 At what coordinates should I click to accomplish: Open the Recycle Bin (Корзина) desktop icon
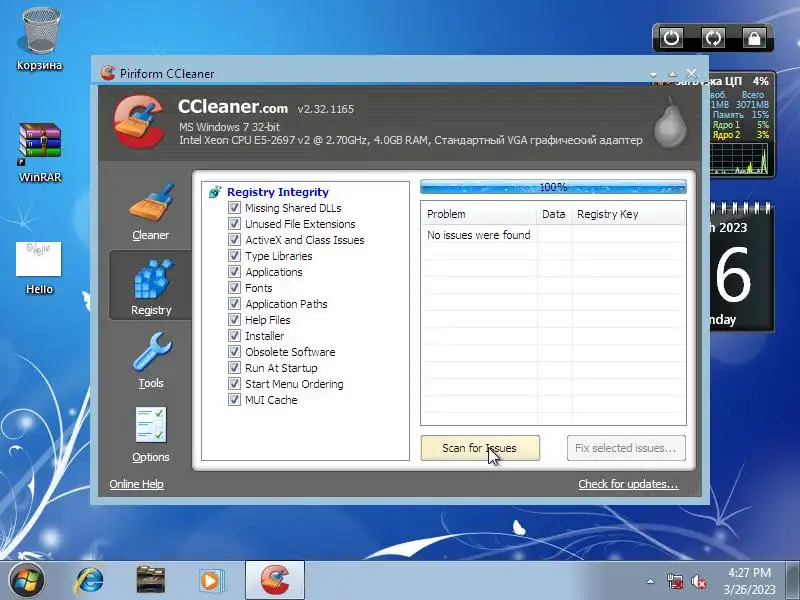(39, 39)
